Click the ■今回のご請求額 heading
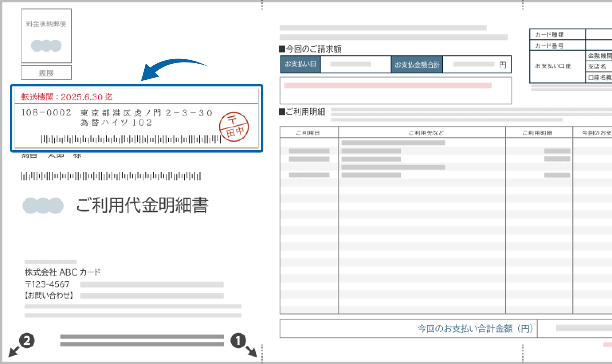This screenshot has width=612, height=364. pos(310,49)
